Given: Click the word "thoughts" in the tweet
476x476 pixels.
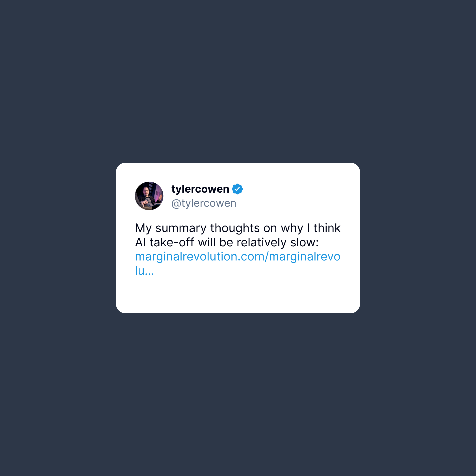Looking at the screenshot, I should 235,228.
